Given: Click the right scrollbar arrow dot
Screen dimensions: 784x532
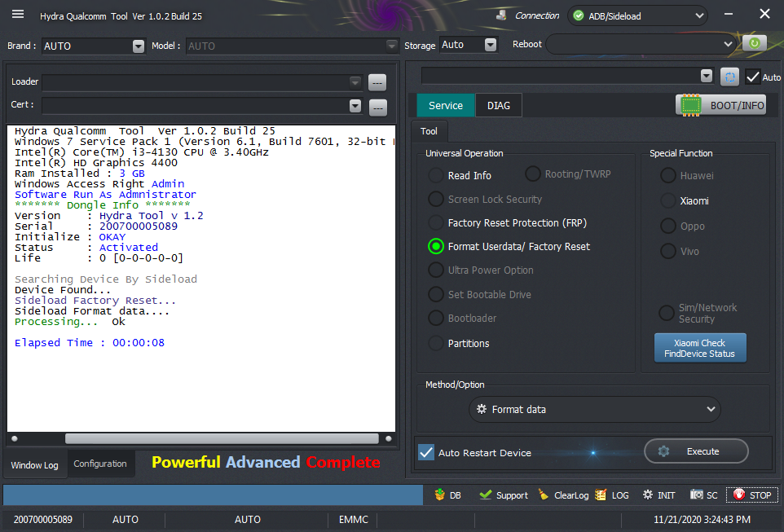Looking at the screenshot, I should (x=389, y=438).
